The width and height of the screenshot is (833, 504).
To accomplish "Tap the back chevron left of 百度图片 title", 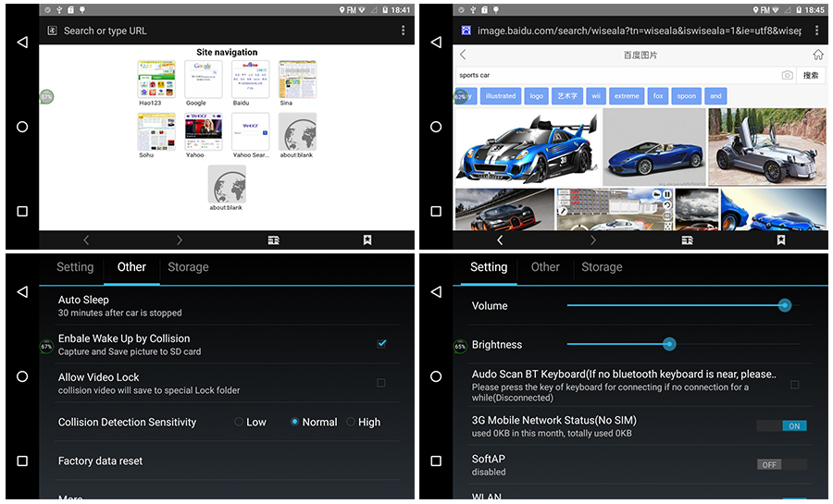I will (464, 55).
